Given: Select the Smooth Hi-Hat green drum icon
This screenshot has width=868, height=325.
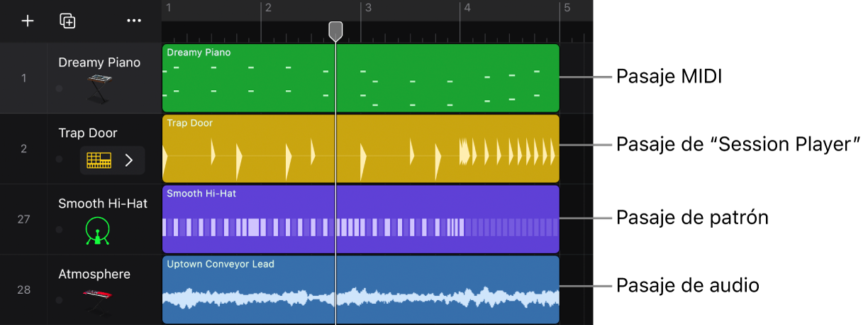Looking at the screenshot, I should [99, 230].
